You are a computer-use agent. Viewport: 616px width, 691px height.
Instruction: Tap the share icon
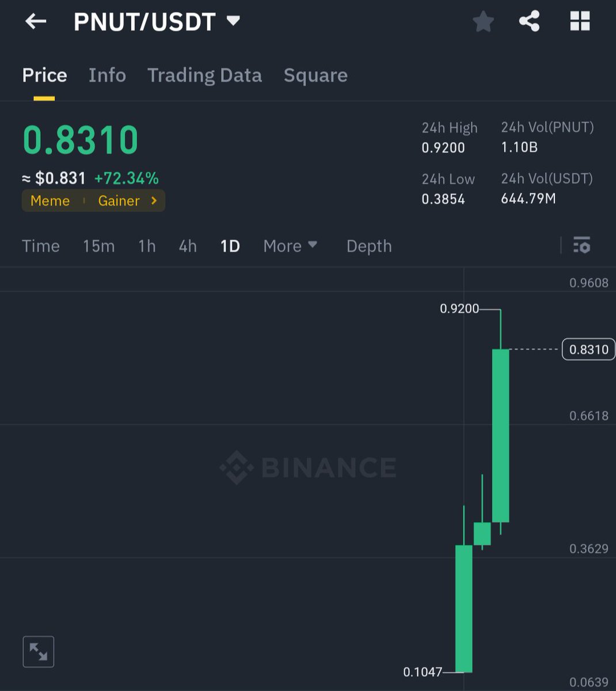click(x=529, y=22)
